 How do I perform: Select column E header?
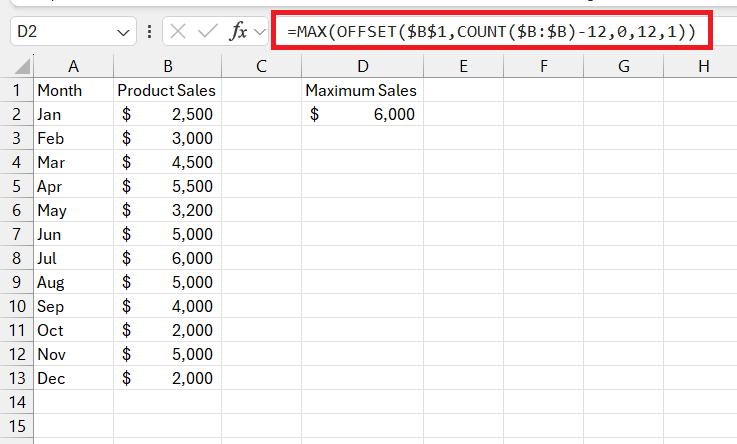(x=463, y=66)
